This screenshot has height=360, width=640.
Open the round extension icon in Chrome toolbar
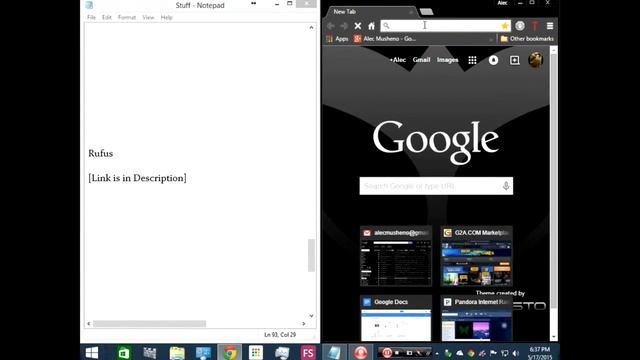click(x=520, y=26)
